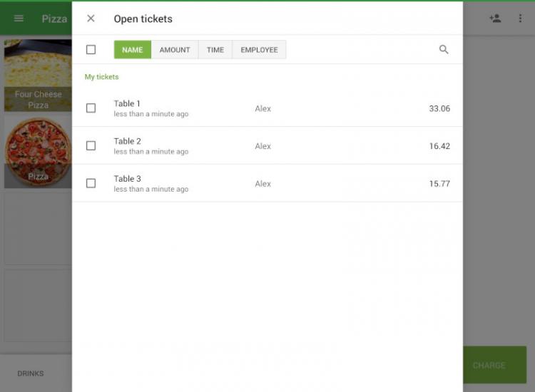535x392 pixels.
Task: Toggle the select all tickets checkbox
Action: 91,50
